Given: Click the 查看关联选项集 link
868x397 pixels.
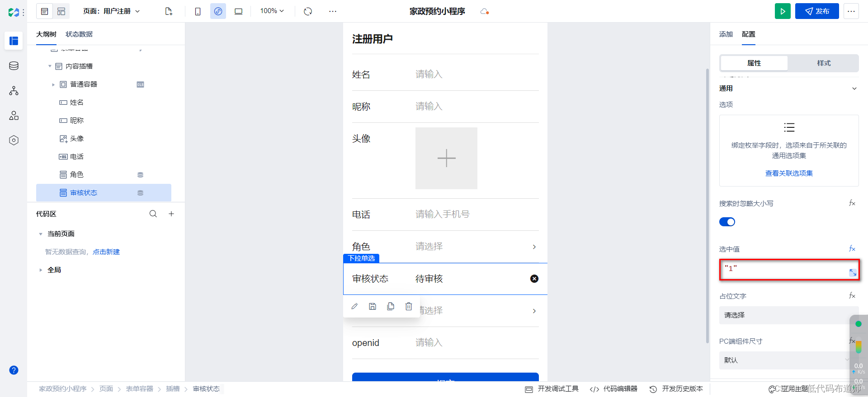Looking at the screenshot, I should click(x=789, y=173).
